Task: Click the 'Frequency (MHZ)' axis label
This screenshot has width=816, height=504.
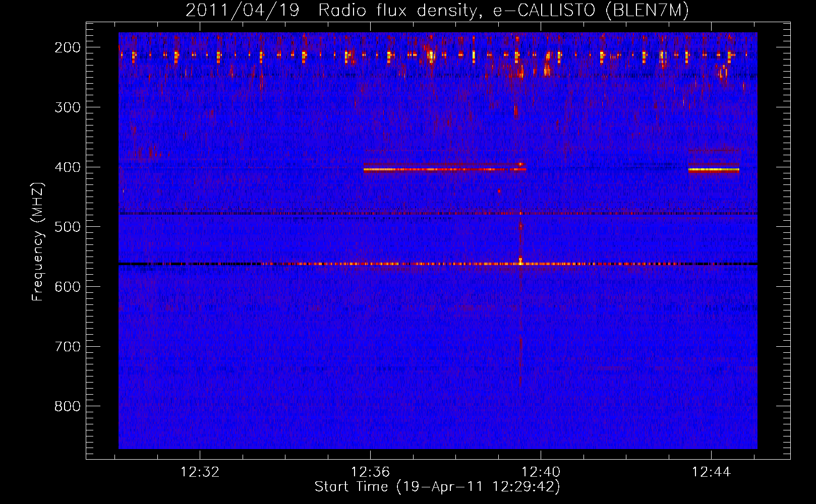Action: click(38, 242)
